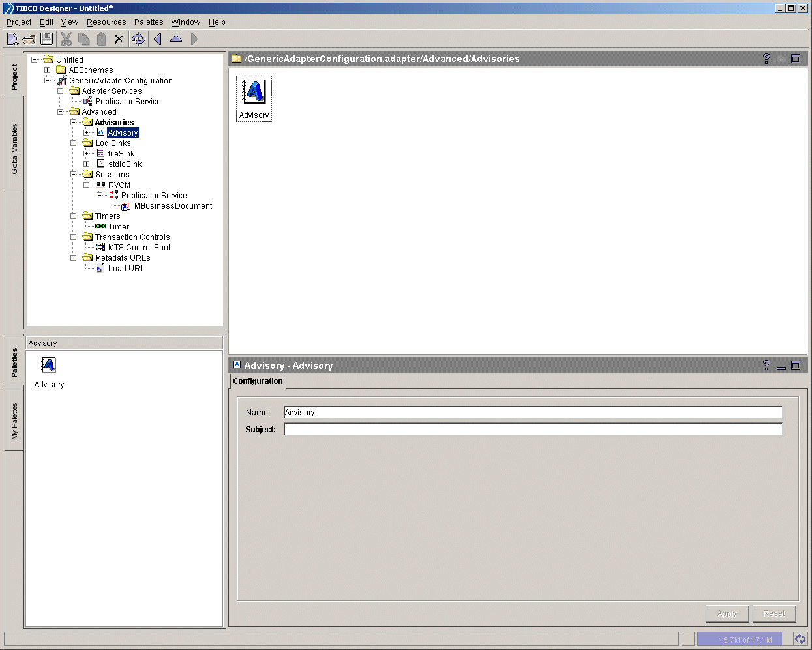Open the Edit menu
The image size is (812, 650).
[46, 22]
